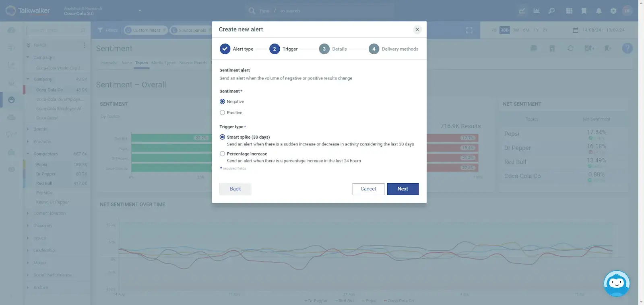This screenshot has width=644, height=305.
Task: Switch compare to None tab
Action: click(126, 63)
